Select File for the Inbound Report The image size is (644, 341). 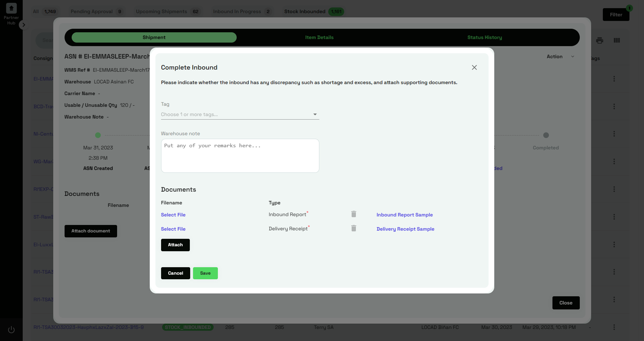(173, 215)
